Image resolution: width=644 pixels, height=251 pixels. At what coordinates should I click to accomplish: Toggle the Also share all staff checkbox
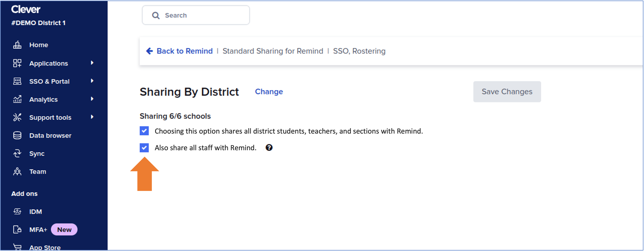click(144, 148)
